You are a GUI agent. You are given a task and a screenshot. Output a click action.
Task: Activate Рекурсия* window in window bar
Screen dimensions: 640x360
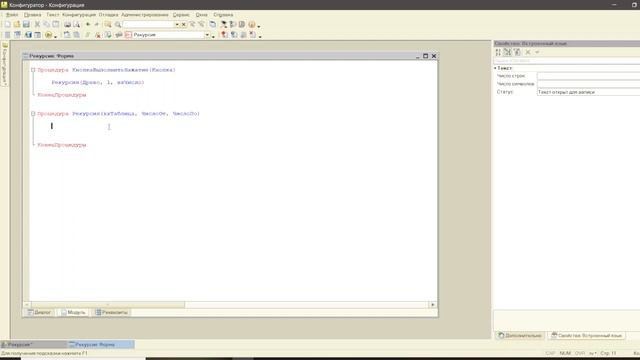coord(33,345)
